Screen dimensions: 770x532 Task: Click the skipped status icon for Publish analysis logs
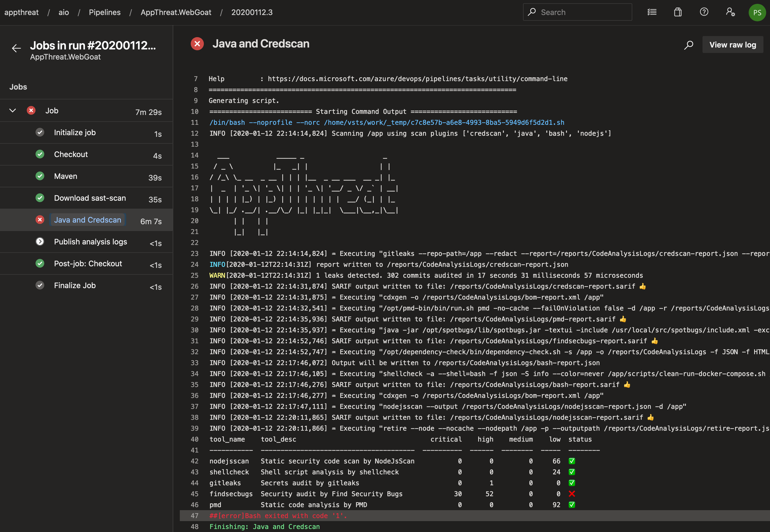click(x=40, y=241)
